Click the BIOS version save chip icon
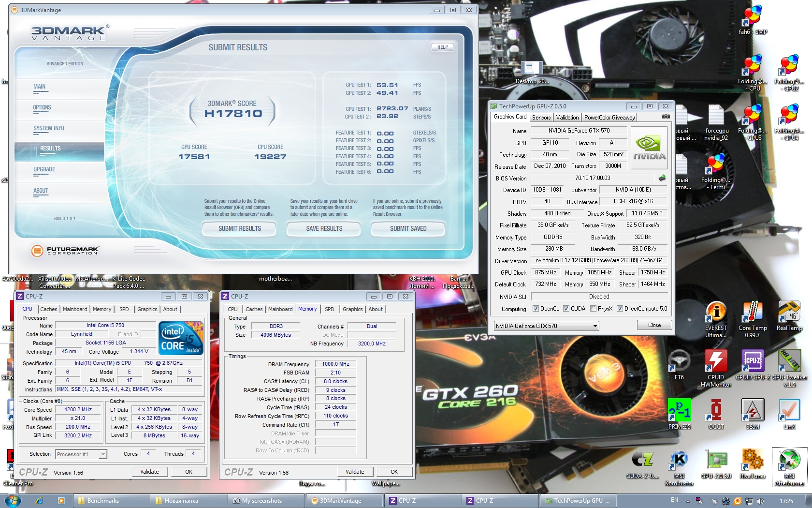The image size is (812, 508). coord(662,178)
